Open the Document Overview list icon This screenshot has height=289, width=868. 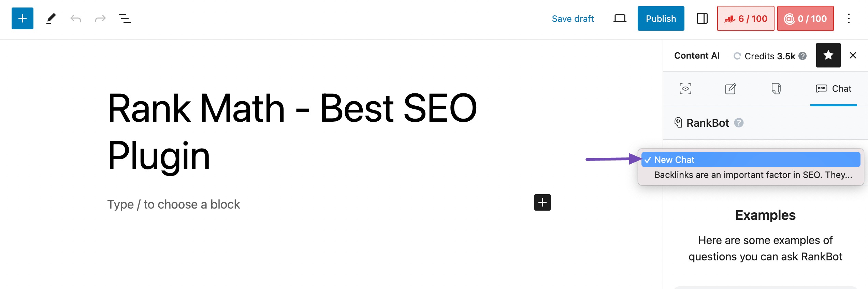(125, 18)
